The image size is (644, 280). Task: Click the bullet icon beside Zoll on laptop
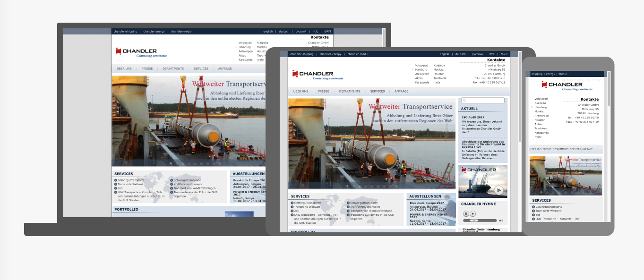coord(116,188)
